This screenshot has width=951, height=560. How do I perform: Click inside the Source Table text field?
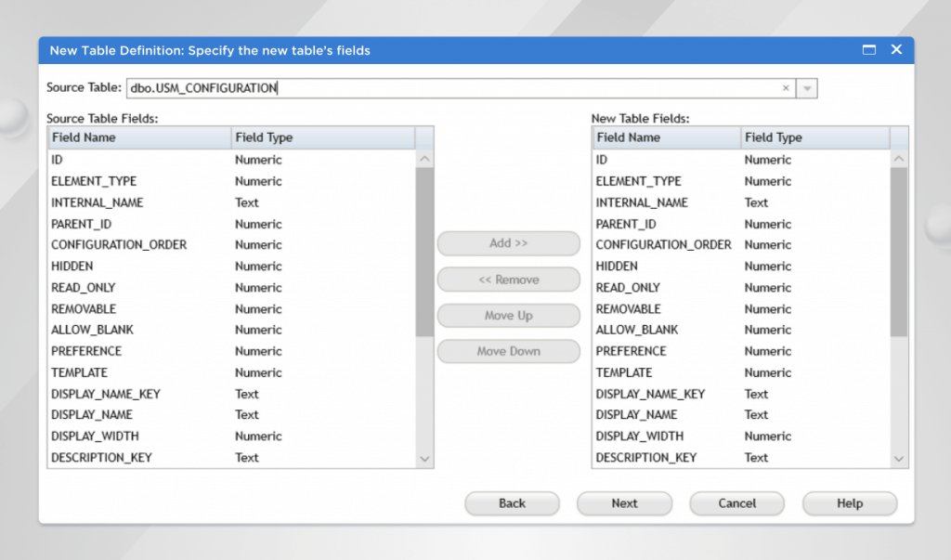tap(446, 88)
